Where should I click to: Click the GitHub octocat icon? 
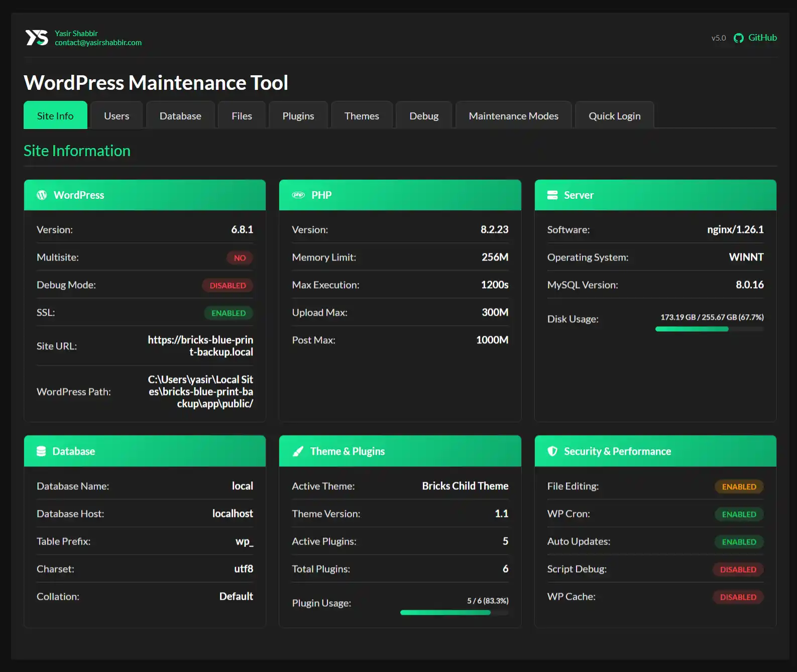pos(738,38)
